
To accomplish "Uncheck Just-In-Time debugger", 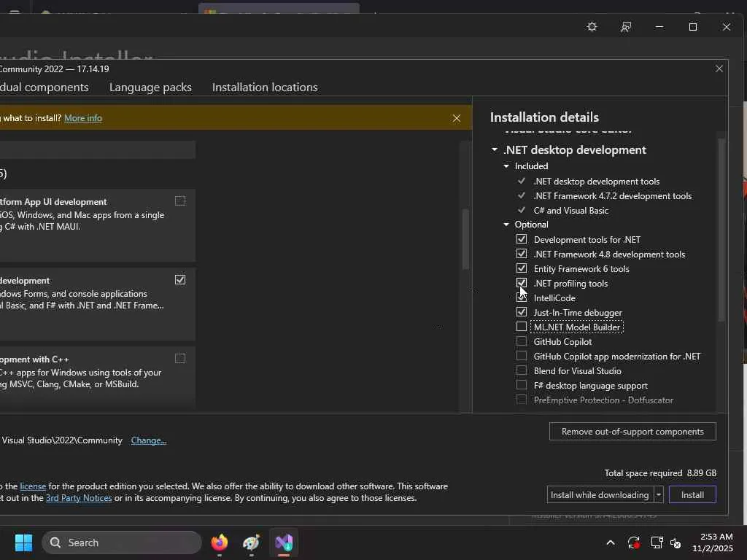I will point(522,312).
